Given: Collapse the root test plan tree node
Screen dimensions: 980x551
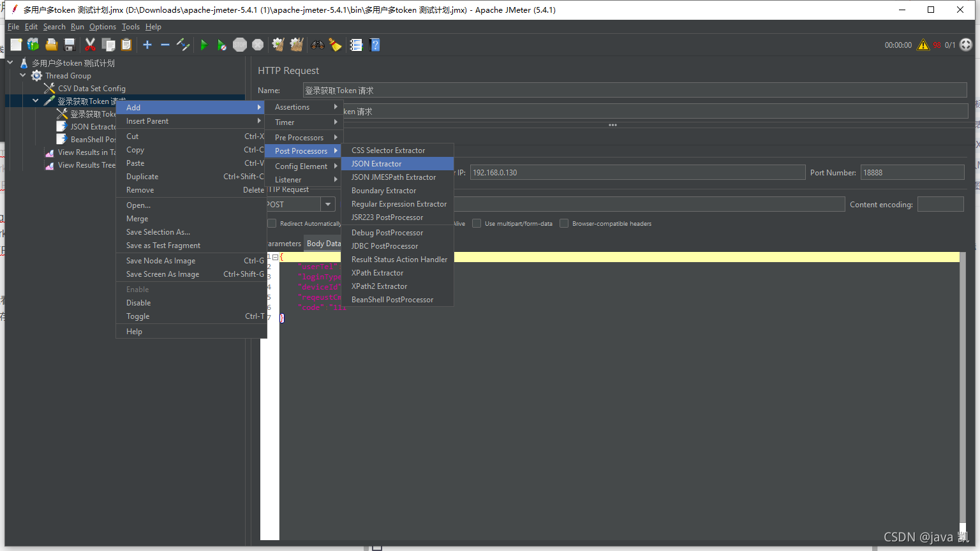Looking at the screenshot, I should 10,62.
